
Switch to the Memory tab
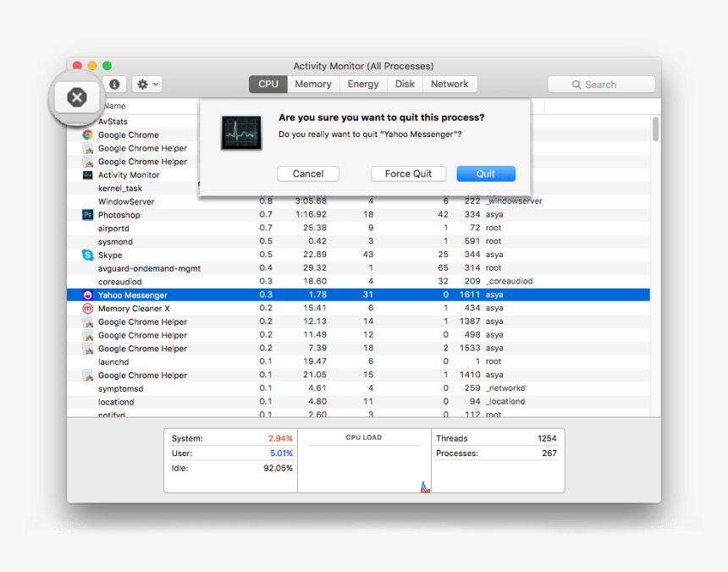(313, 85)
